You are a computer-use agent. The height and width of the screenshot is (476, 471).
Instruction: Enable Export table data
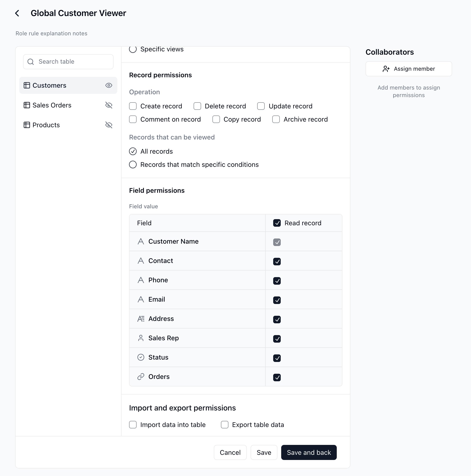(x=224, y=425)
